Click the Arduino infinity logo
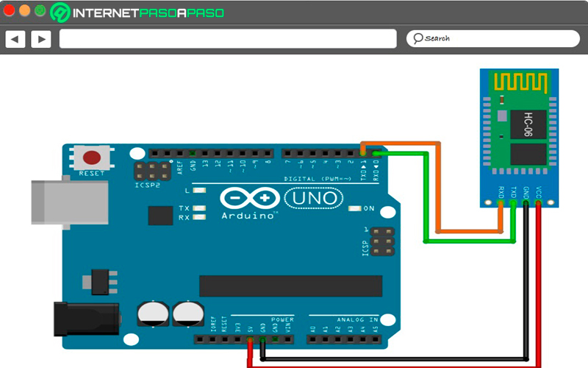 point(250,198)
